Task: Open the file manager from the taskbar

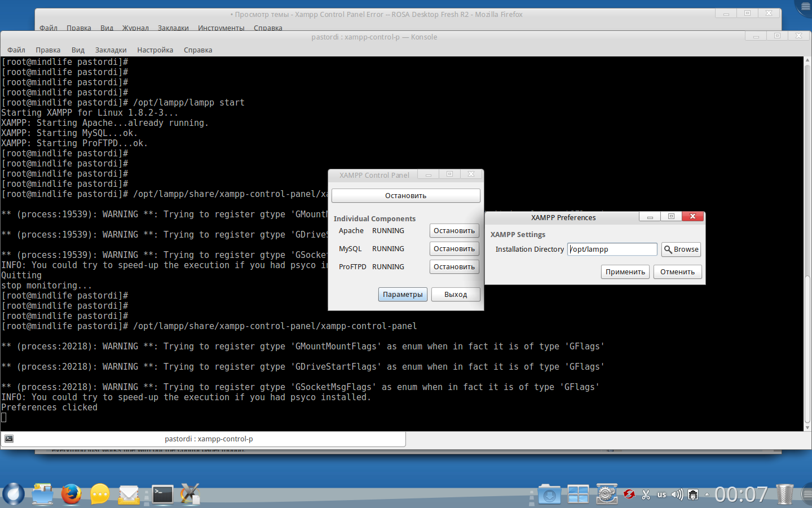Action: tap(42, 494)
